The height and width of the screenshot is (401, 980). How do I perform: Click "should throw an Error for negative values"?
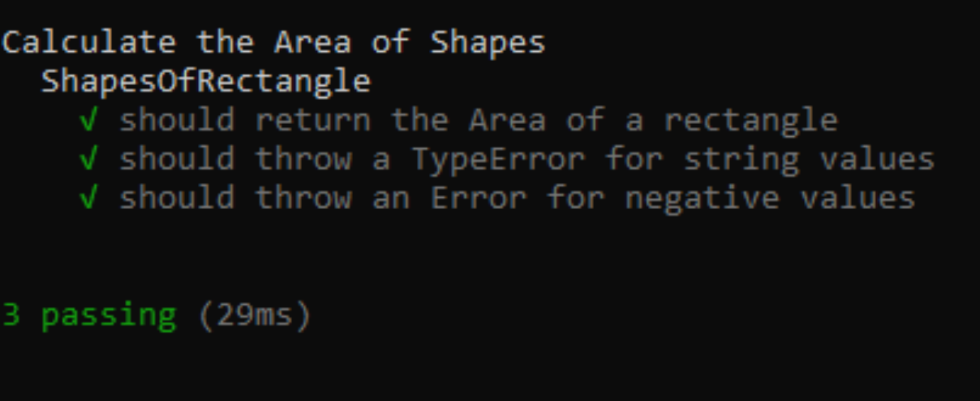(x=517, y=199)
